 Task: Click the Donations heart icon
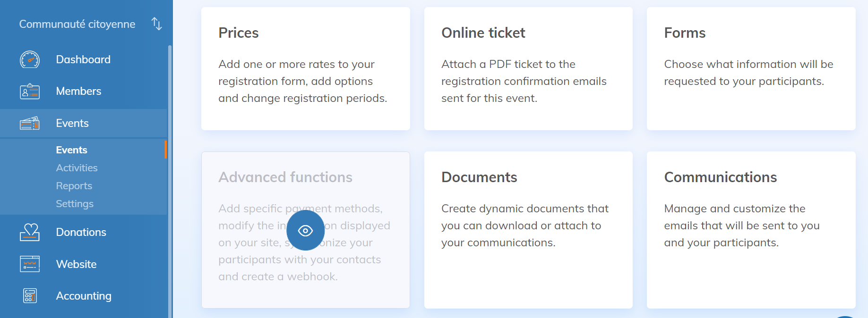pyautogui.click(x=30, y=232)
